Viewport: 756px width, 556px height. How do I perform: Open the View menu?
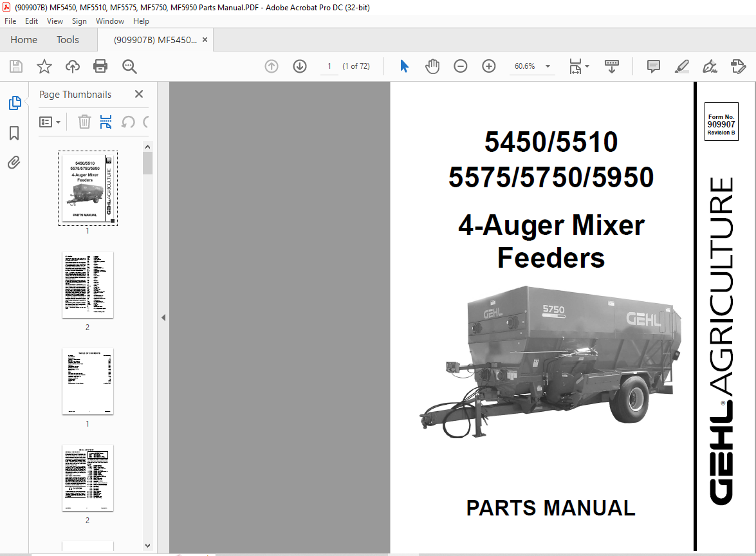(x=55, y=21)
